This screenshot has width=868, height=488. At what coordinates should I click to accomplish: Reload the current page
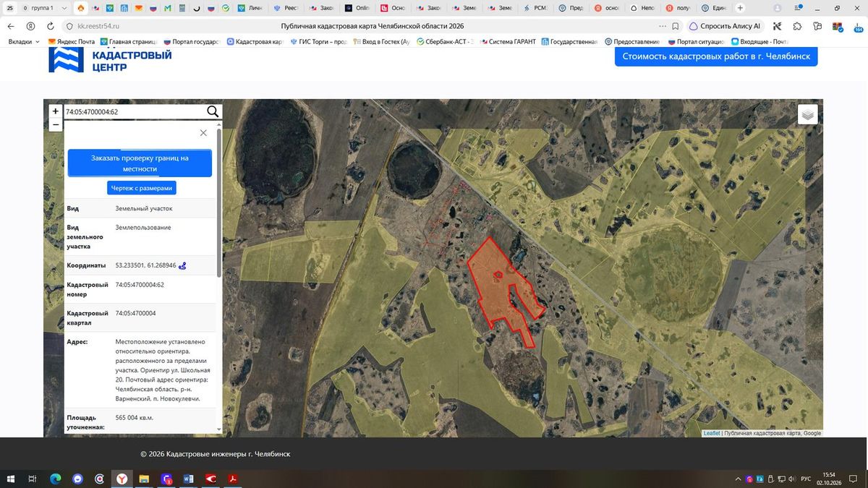(50, 26)
